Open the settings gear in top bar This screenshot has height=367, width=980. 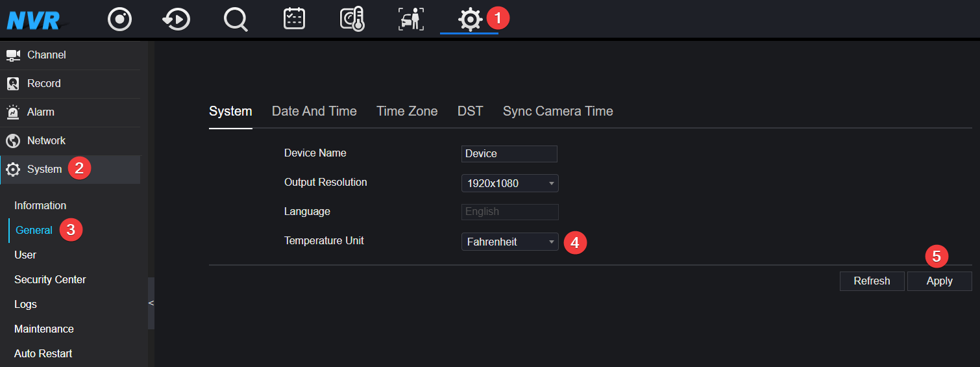tap(470, 19)
